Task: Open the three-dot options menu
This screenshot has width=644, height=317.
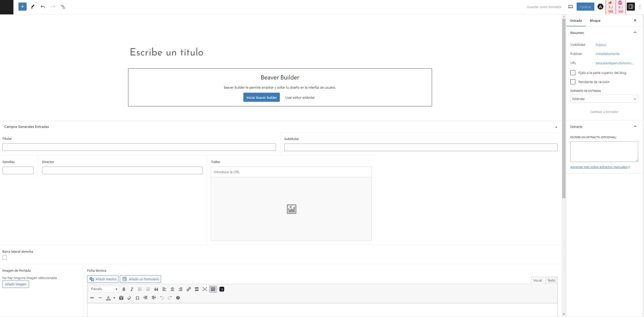Action: coord(640,6)
